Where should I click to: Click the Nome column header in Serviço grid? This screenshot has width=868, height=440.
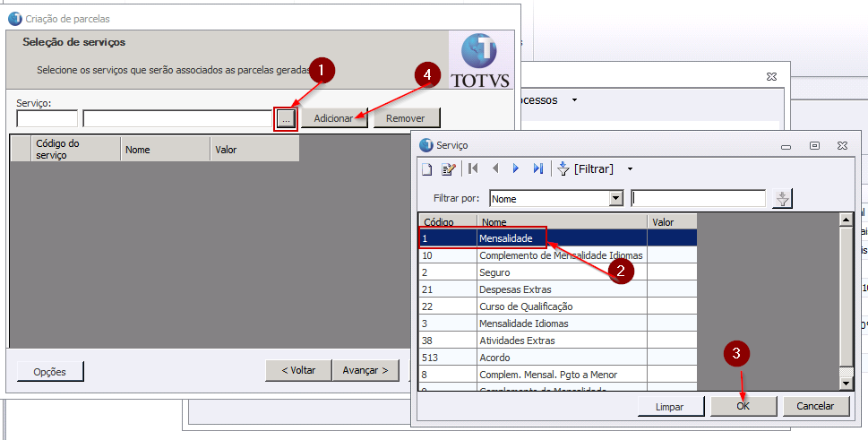point(562,221)
